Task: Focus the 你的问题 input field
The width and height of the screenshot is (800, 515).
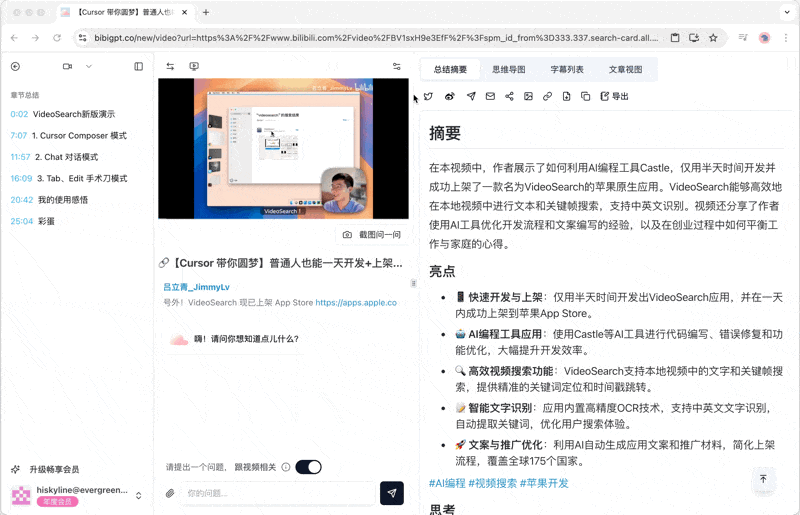Action: 278,493
